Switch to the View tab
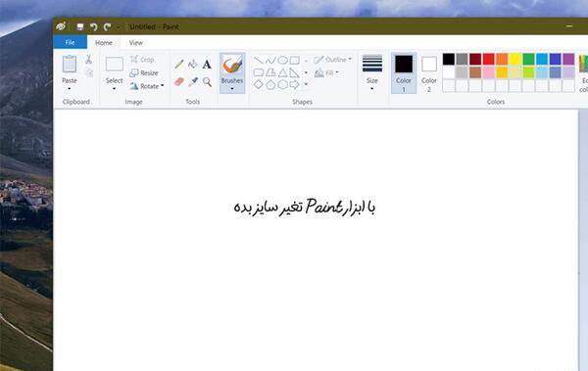 pos(136,43)
